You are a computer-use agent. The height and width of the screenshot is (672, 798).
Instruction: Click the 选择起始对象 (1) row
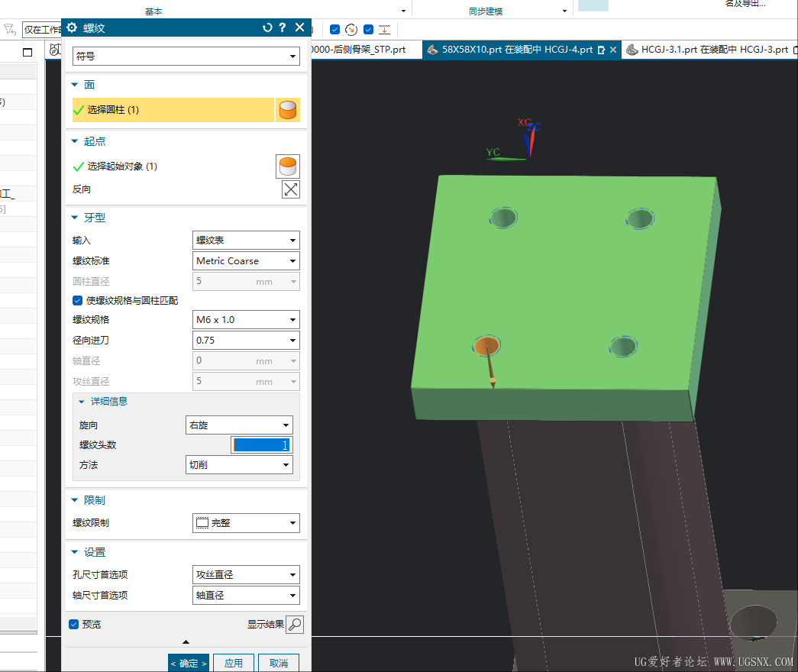click(173, 166)
